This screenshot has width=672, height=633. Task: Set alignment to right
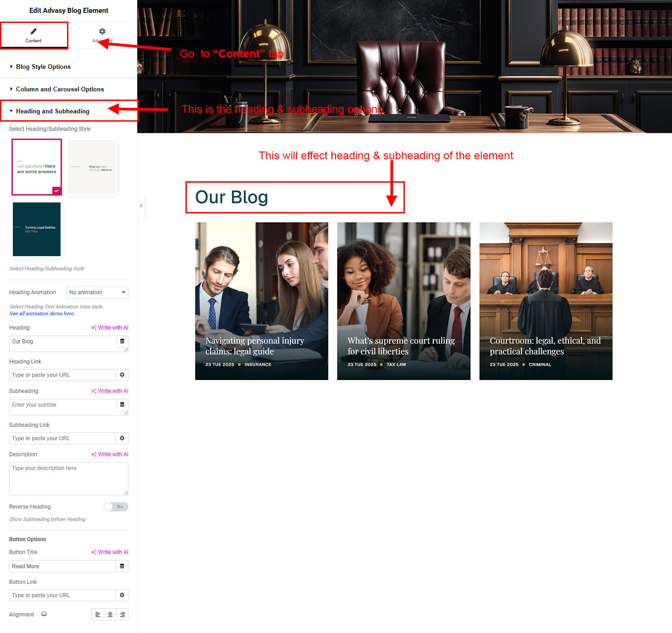(x=122, y=615)
